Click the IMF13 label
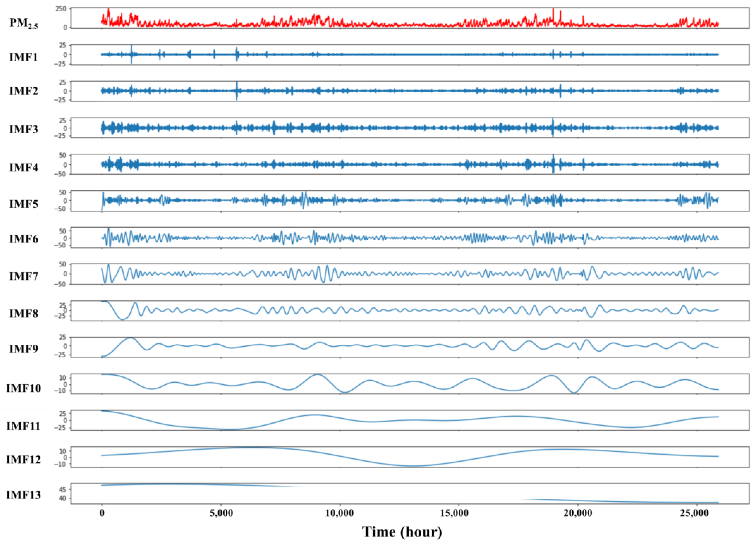 click(x=23, y=495)
